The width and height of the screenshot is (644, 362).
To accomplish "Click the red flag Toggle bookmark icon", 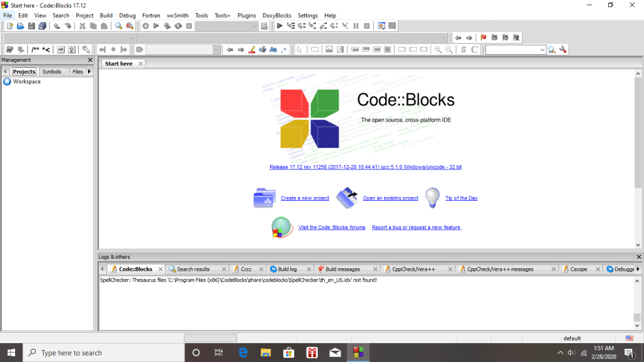I will pos(483,38).
